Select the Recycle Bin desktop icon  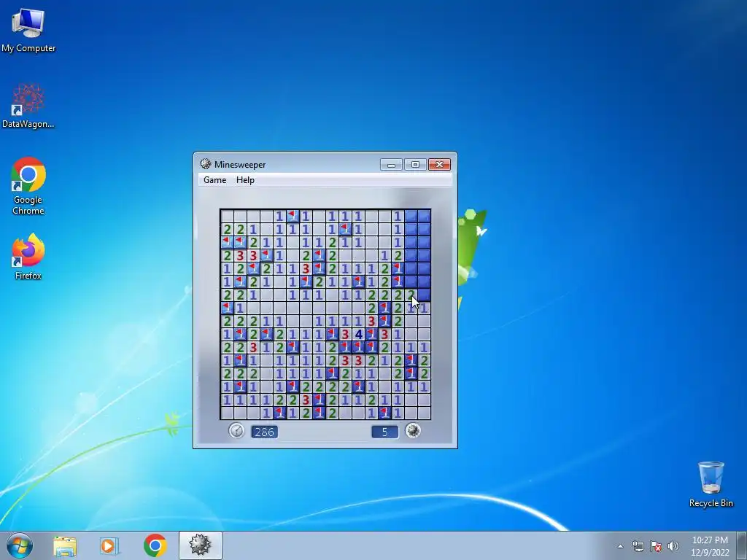click(711, 484)
